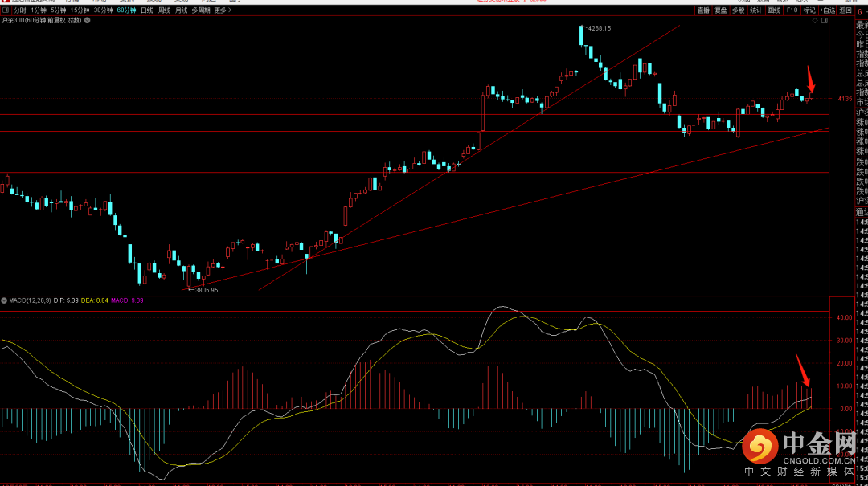The image size is (868, 486).
Task: Activate the 画线 drawing tool button
Action: [774, 10]
